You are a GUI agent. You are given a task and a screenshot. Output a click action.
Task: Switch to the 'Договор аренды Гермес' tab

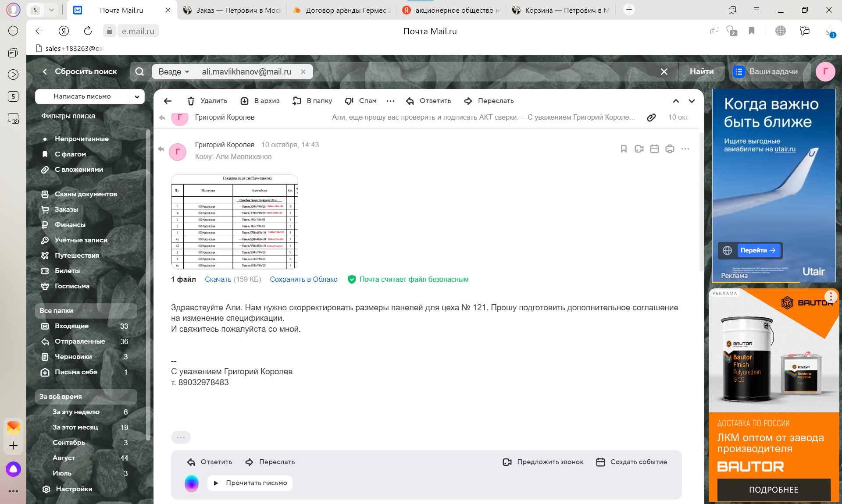click(341, 10)
